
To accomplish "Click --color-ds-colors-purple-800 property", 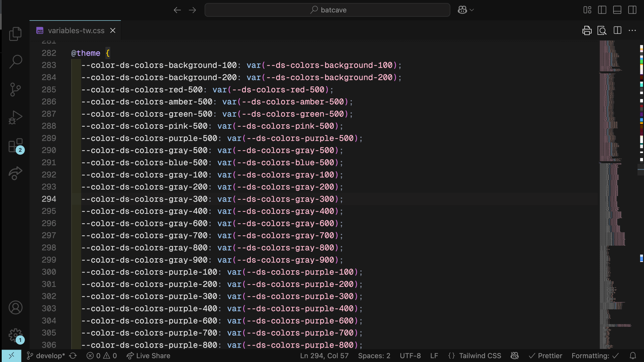I will 149,345.
